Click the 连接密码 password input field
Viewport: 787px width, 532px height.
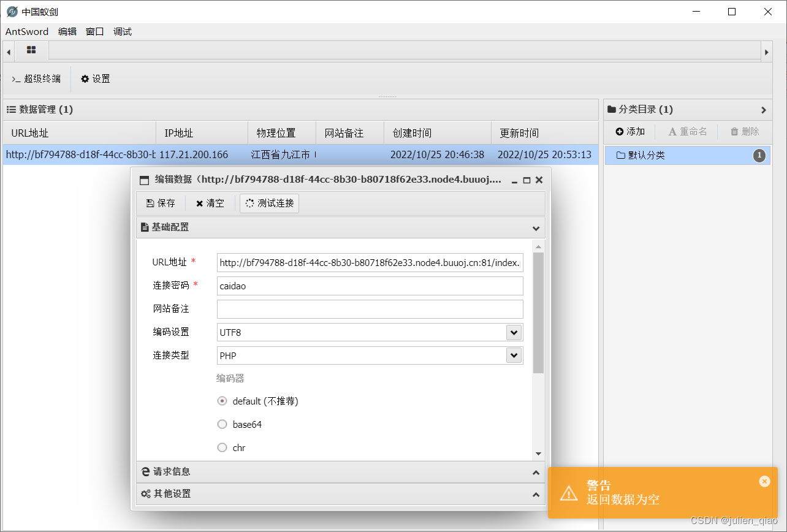tap(370, 286)
